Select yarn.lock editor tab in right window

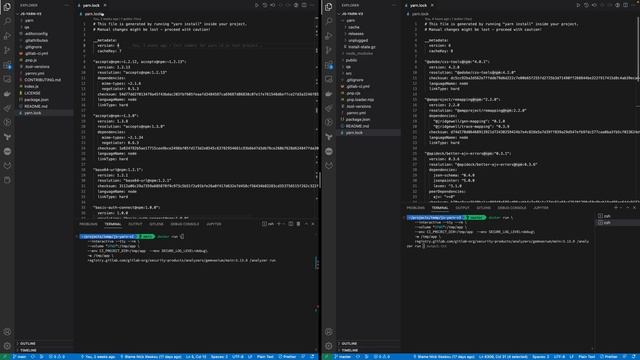[x=418, y=5]
